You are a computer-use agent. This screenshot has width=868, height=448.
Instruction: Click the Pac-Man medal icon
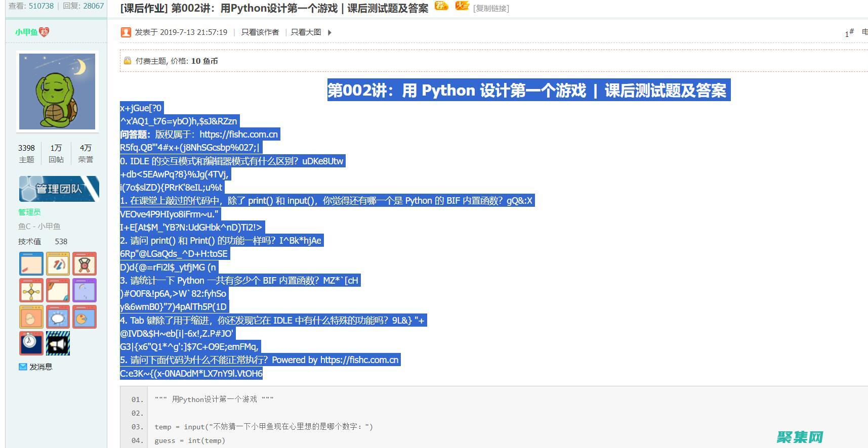84,317
